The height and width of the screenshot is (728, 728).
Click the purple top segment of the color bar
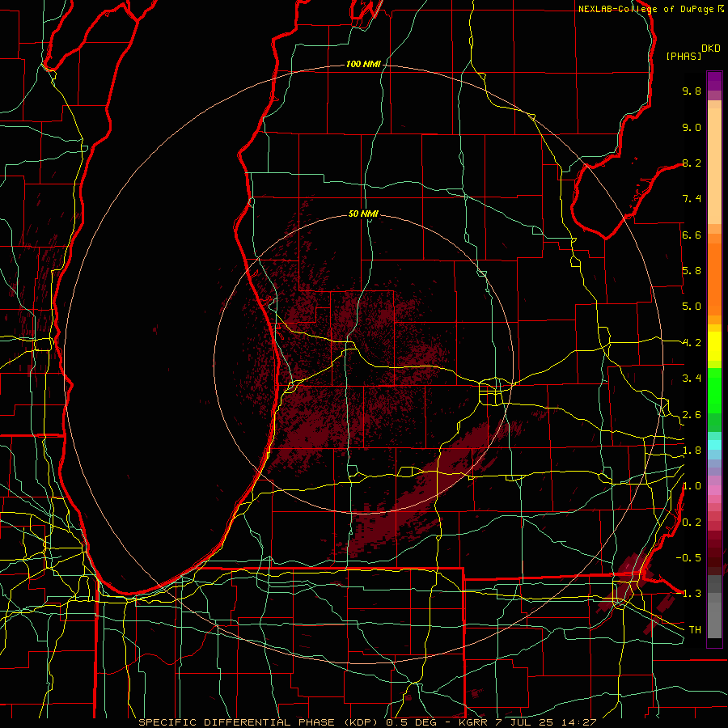pyautogui.click(x=714, y=81)
